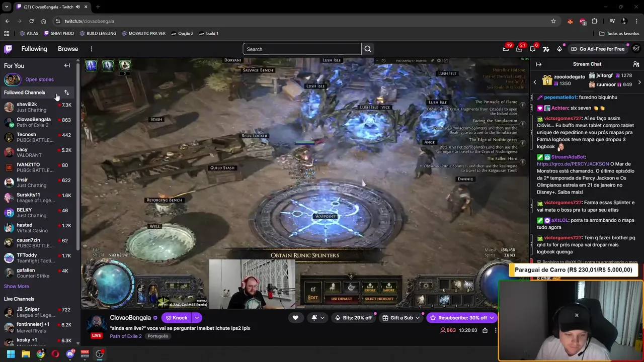Open Surskity11 channel in sidebar

point(38,198)
